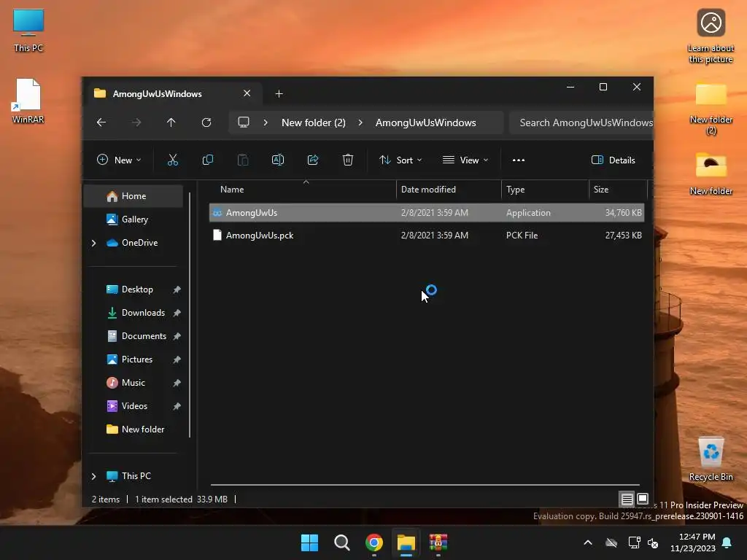
Task: Click the Share icon in toolbar
Action: tap(313, 160)
